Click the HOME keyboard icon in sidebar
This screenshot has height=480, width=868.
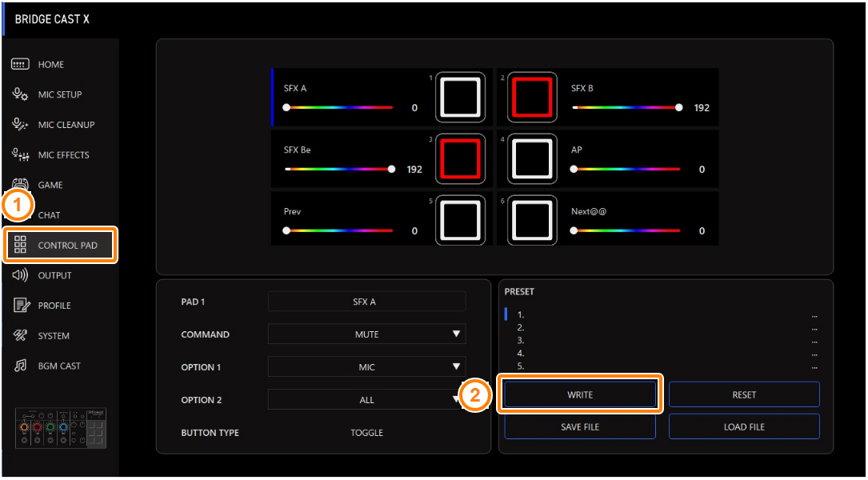pyautogui.click(x=20, y=65)
